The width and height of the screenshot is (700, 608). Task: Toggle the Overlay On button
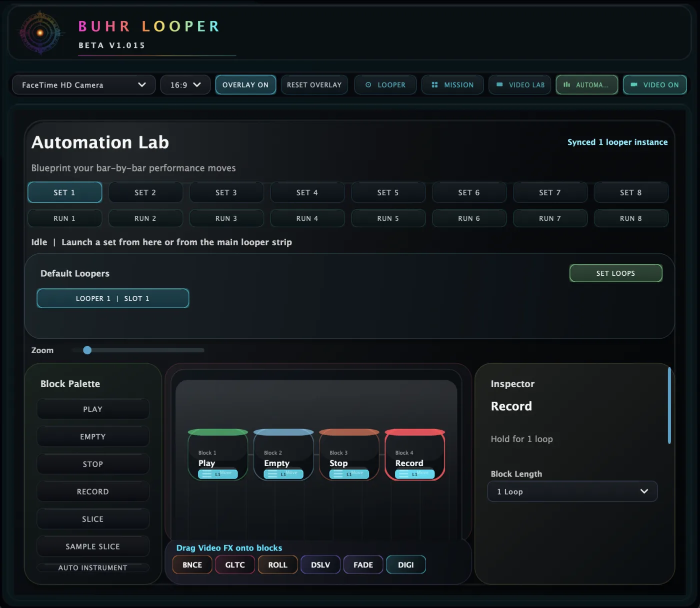[245, 85]
